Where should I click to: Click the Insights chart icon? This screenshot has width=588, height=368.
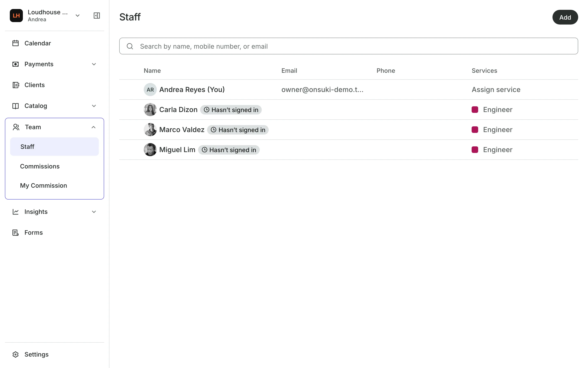(16, 212)
